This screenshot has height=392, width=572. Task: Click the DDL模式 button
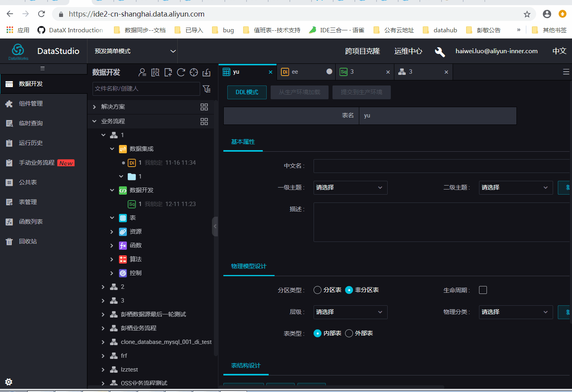pyautogui.click(x=247, y=92)
